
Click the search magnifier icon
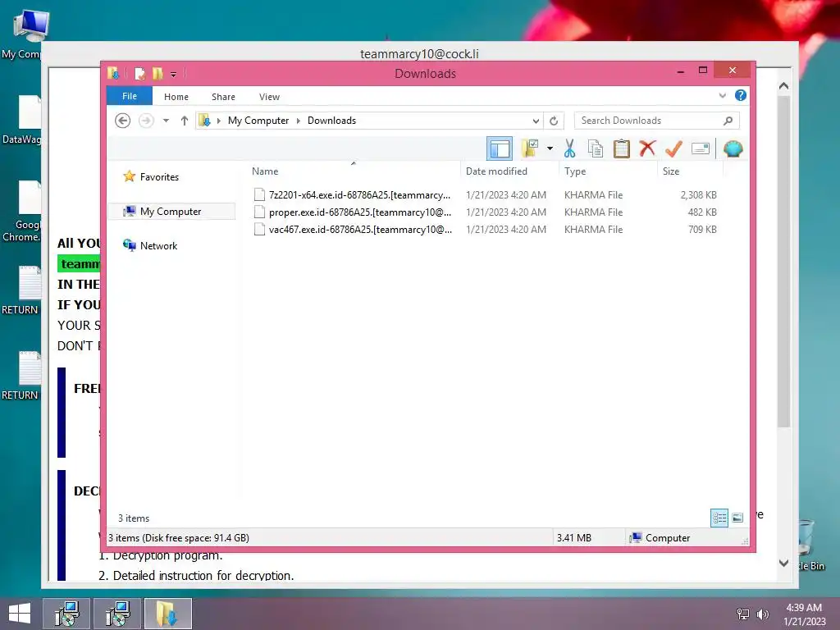tap(728, 121)
